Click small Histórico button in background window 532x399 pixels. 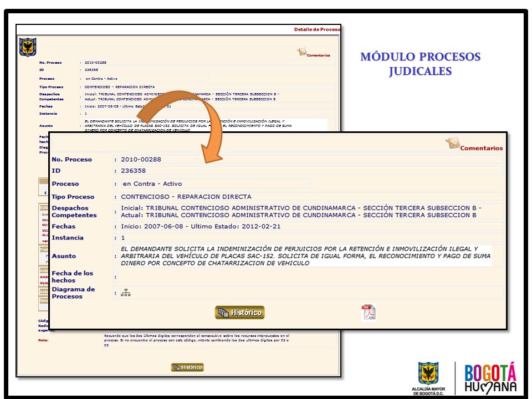click(187, 367)
